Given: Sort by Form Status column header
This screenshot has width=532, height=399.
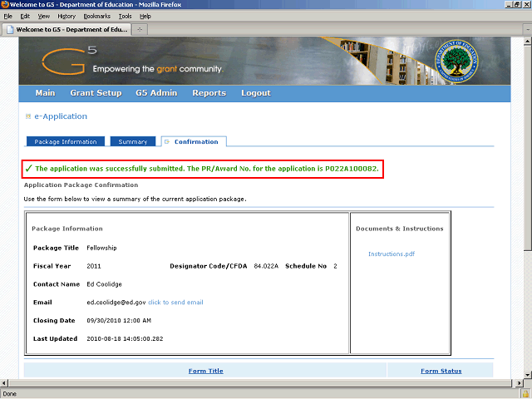Looking at the screenshot, I should pyautogui.click(x=441, y=371).
